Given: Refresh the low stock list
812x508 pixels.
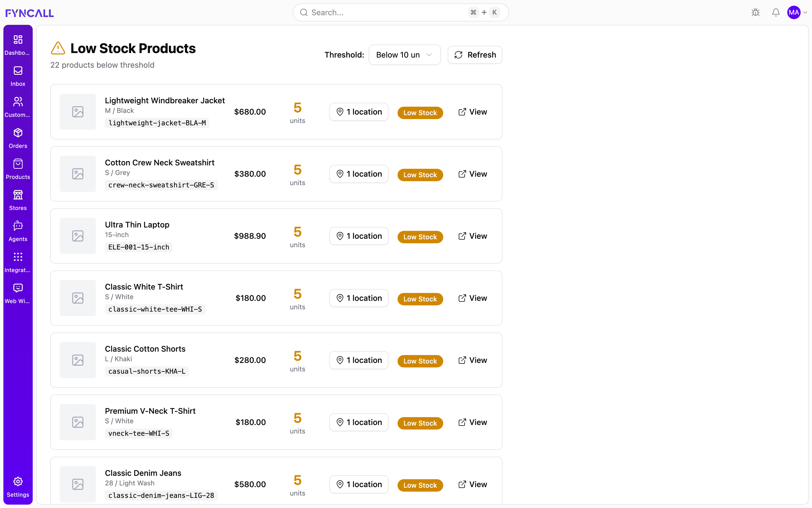Looking at the screenshot, I should 475,55.
